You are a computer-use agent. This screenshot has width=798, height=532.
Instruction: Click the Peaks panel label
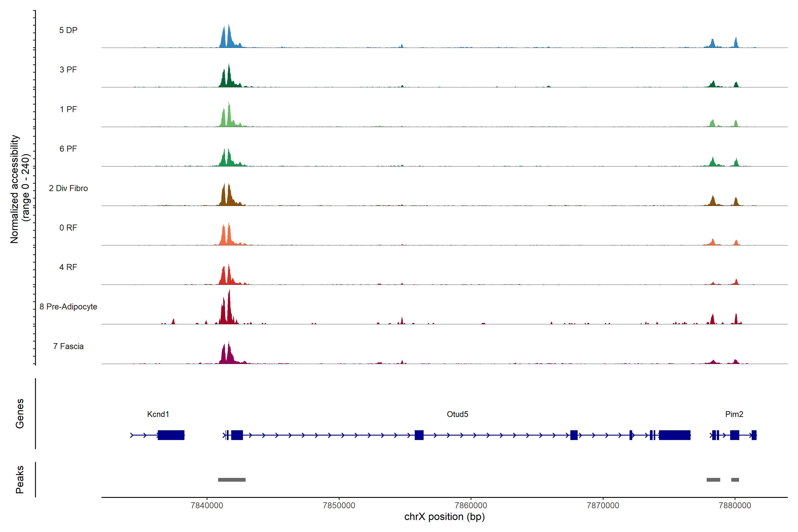click(20, 479)
